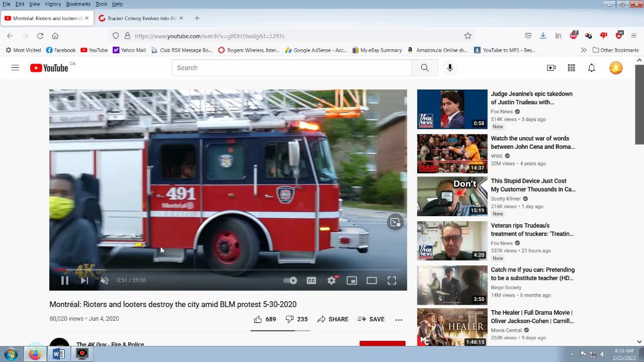The width and height of the screenshot is (644, 362).
Task: Click the URL address bar
Action: pos(292,36)
